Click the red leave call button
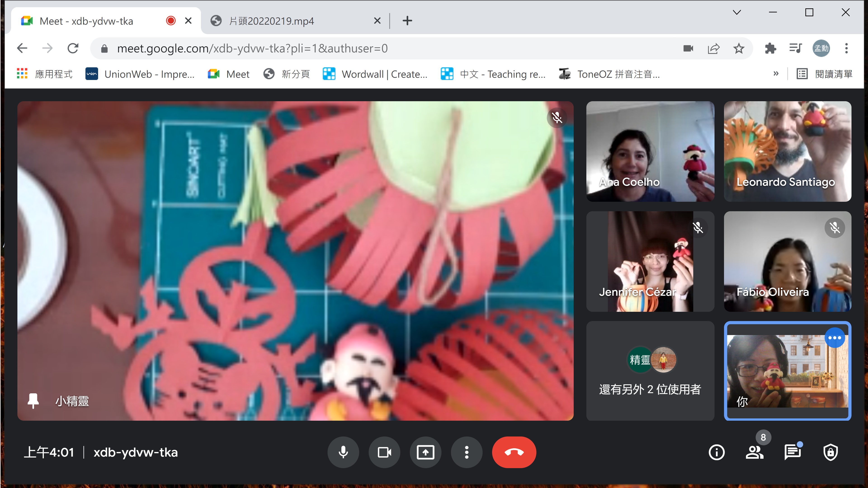 [514, 452]
